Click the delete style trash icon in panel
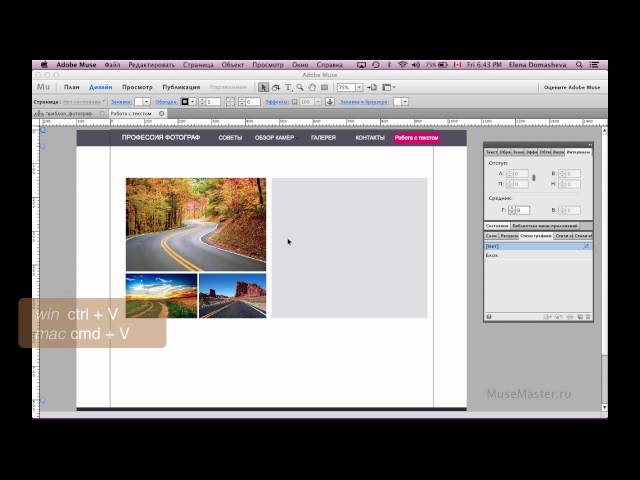The image size is (640, 480). pyautogui.click(x=588, y=317)
